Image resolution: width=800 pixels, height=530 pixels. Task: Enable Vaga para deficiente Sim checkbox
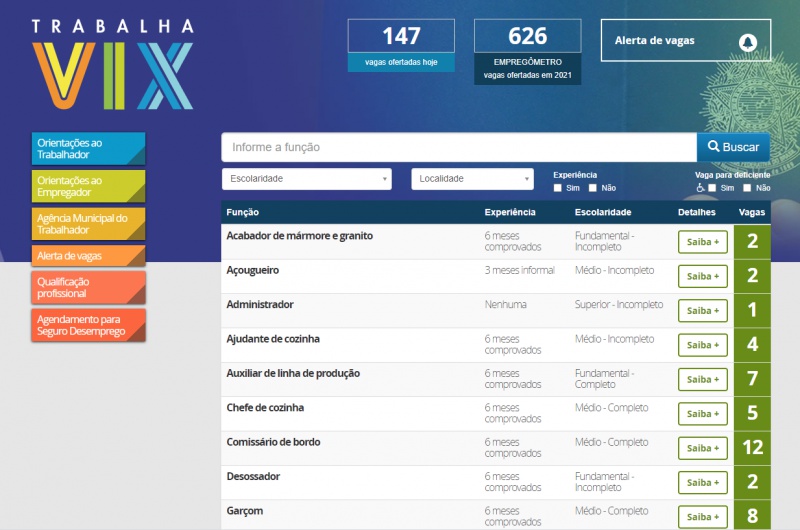[712, 188]
